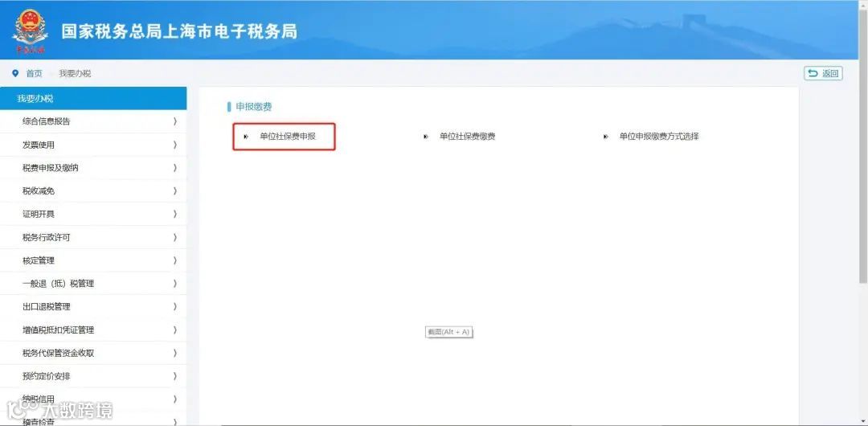Image resolution: width=868 pixels, height=426 pixels.
Task: Open 一般退（抵）税管理 menu item
Action: [93, 284]
